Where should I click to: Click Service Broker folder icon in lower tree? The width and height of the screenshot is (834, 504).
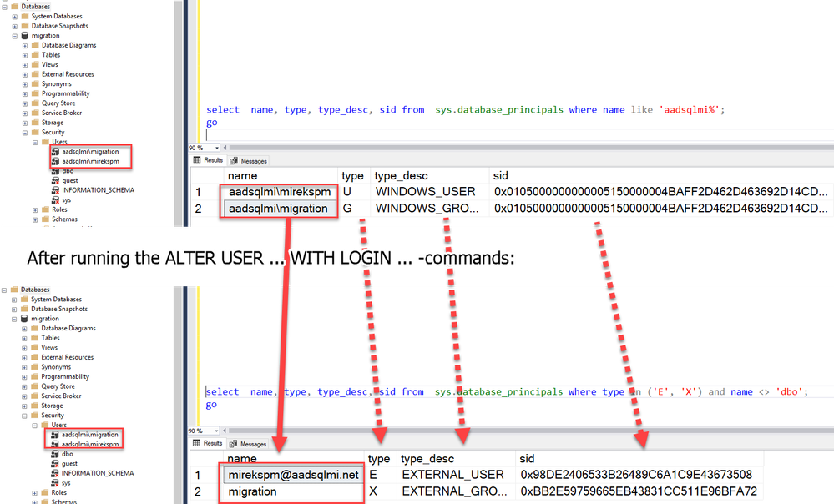pos(34,396)
